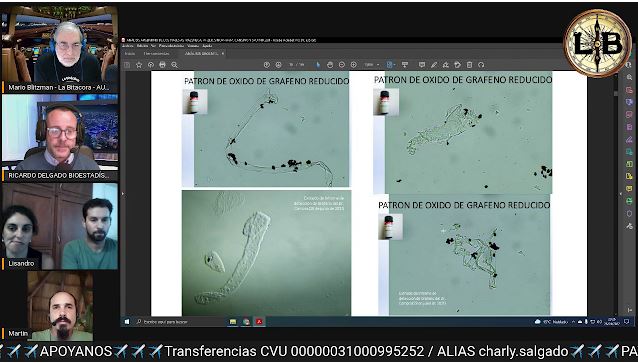Screen dimensions: 638x363
Task: Click the right pane divider collapse arrow
Action: 621,194
